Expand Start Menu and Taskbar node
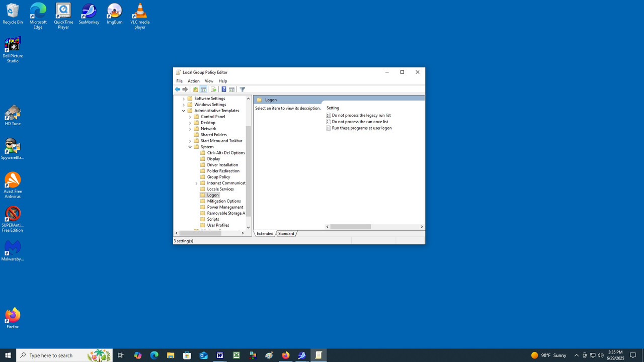Image resolution: width=644 pixels, height=362 pixels. click(x=190, y=141)
